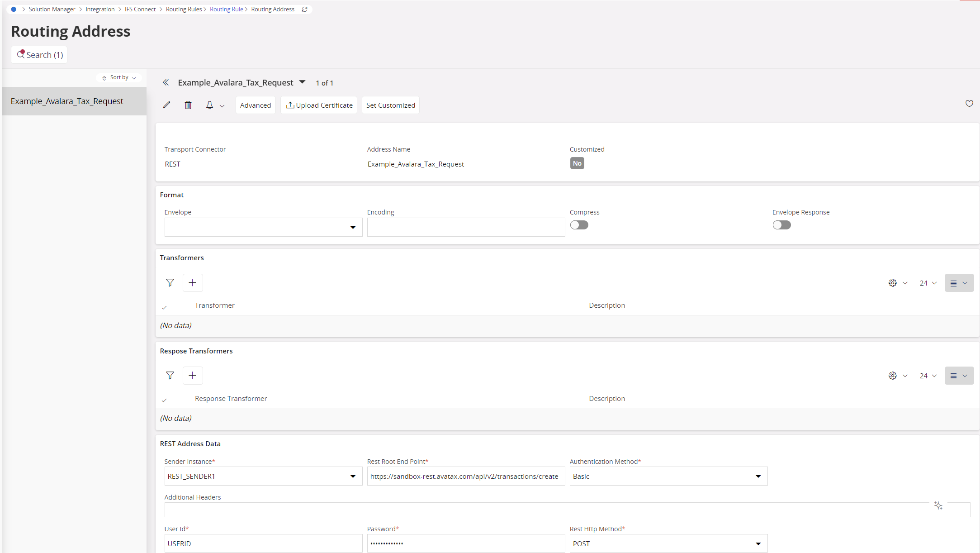This screenshot has width=980, height=553.
Task: Click the delete trash icon
Action: click(x=188, y=105)
